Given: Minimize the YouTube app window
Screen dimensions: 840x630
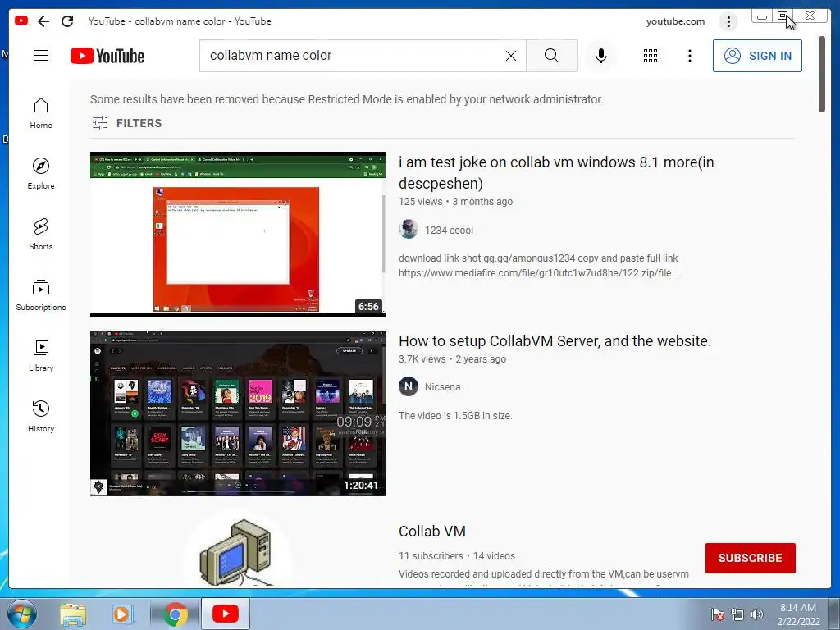Looking at the screenshot, I should [x=762, y=16].
